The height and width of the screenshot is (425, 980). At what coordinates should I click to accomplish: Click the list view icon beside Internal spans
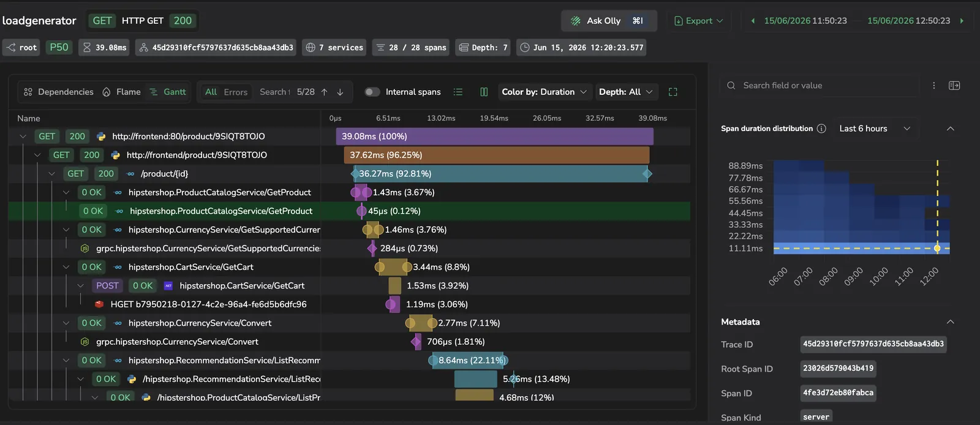[458, 92]
